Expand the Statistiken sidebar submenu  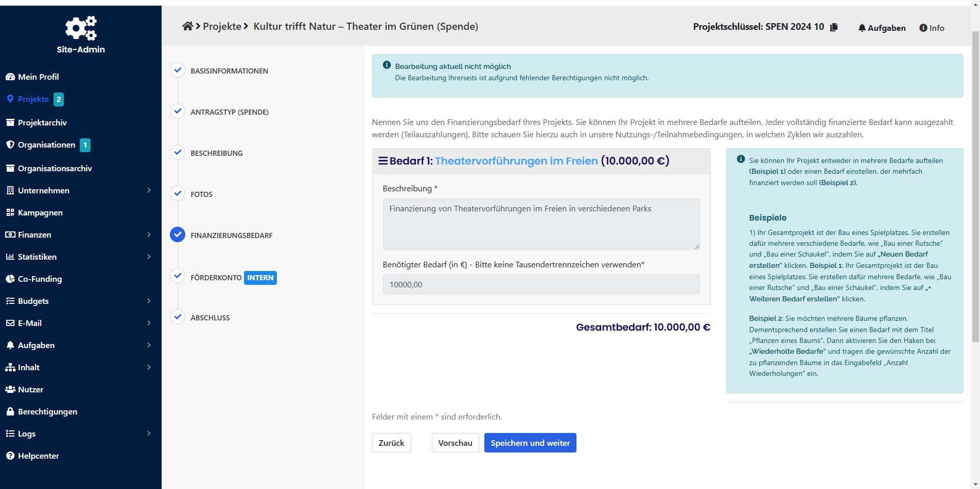tap(149, 257)
